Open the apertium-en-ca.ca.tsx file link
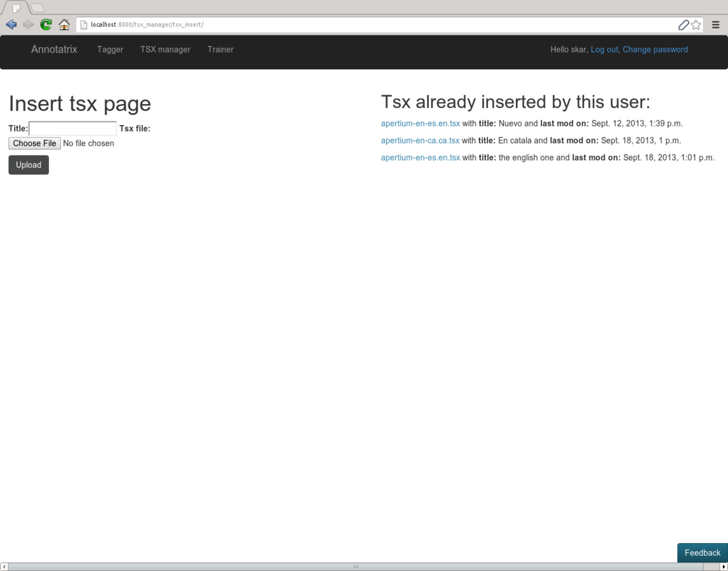This screenshot has width=728, height=571. coord(420,140)
